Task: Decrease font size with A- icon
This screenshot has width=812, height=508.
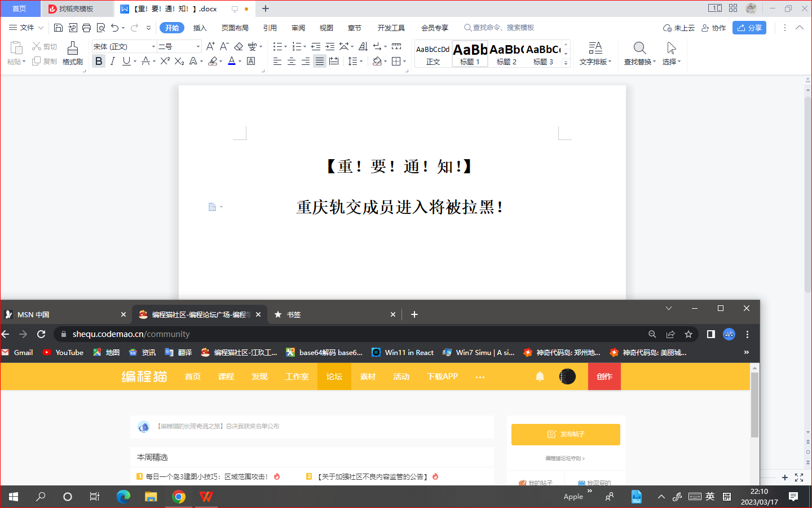Action: 224,46
